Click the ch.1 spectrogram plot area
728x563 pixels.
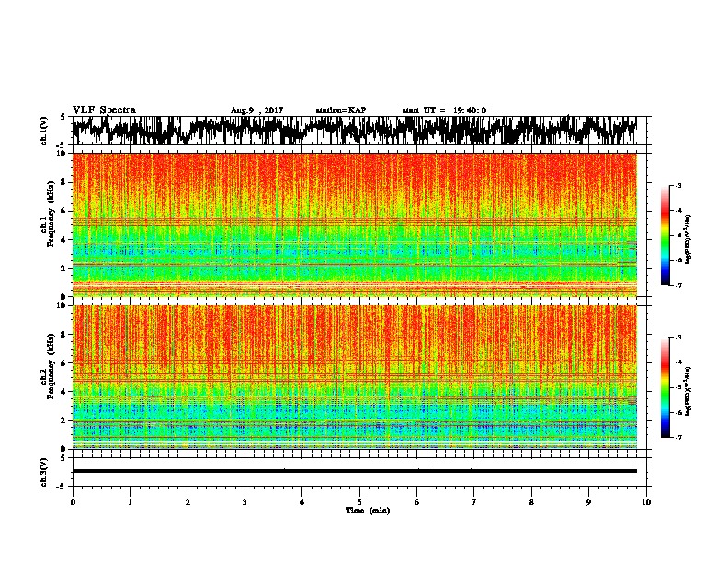(x=354, y=224)
